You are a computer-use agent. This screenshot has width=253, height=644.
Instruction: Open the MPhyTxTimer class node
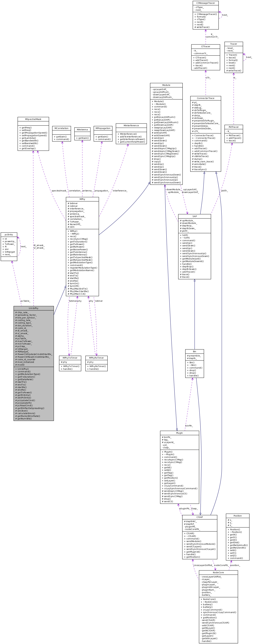[x=70, y=364]
